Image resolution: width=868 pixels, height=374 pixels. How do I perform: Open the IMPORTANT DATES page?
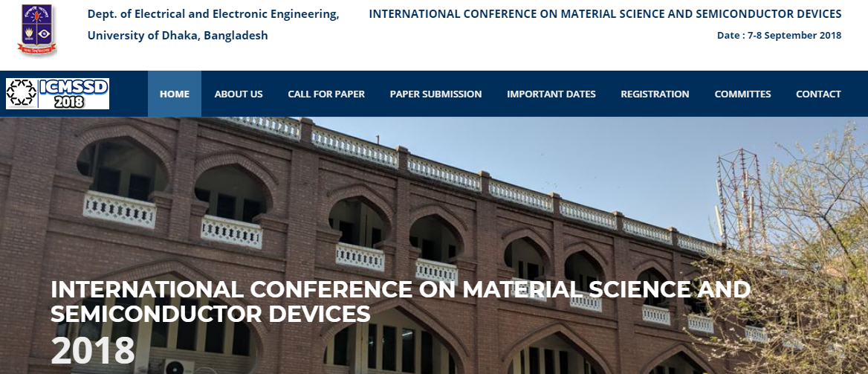pyautogui.click(x=551, y=94)
